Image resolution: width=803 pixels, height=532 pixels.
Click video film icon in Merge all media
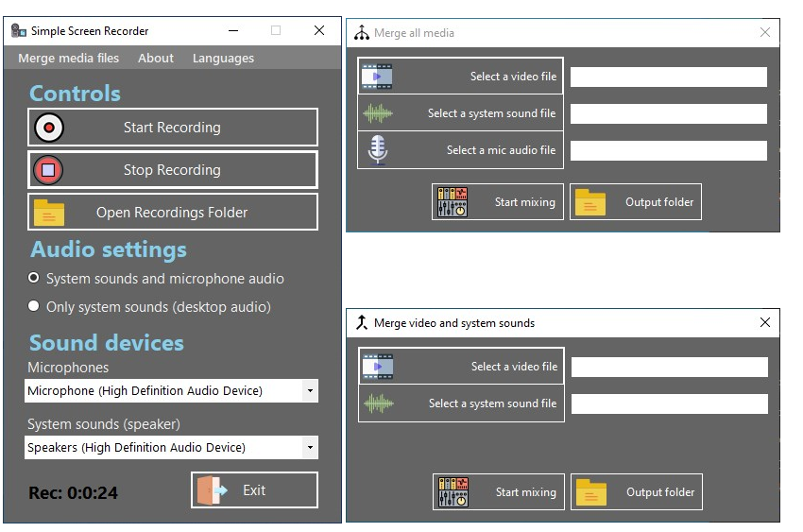click(x=377, y=77)
